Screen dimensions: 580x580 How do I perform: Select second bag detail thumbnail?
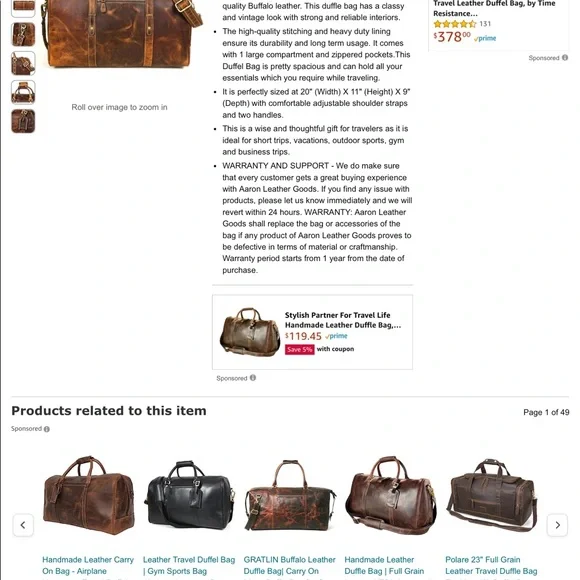23,34
